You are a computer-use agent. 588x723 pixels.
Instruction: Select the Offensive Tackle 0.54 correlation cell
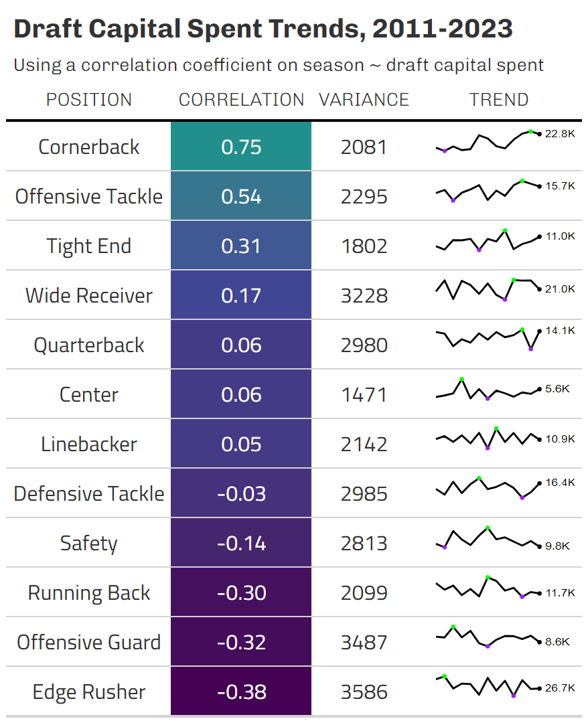pyautogui.click(x=241, y=196)
